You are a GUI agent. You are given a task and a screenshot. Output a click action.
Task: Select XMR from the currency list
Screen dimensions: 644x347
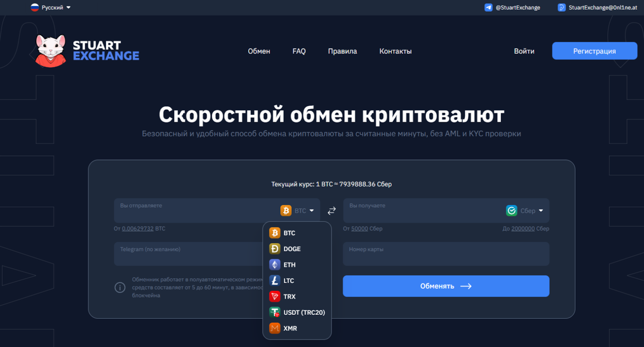[297, 328]
